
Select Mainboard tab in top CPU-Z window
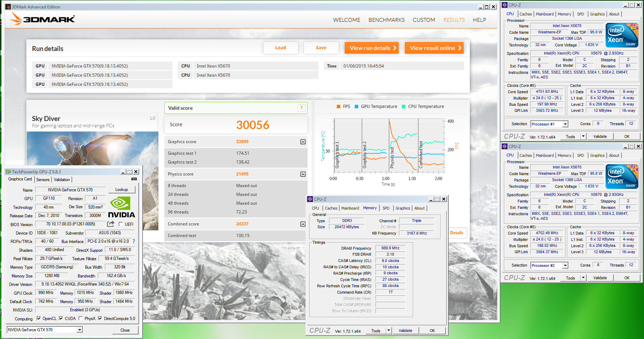point(545,14)
